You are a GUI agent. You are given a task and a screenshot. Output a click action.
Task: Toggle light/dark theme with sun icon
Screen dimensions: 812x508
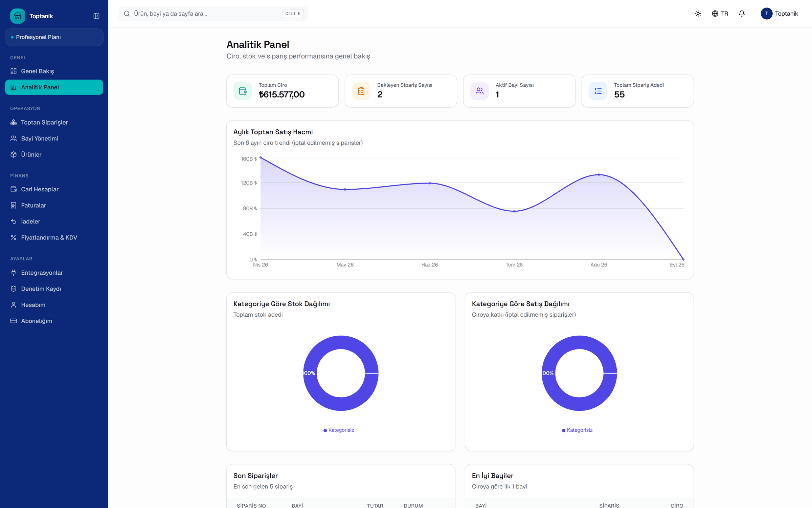tap(698, 14)
